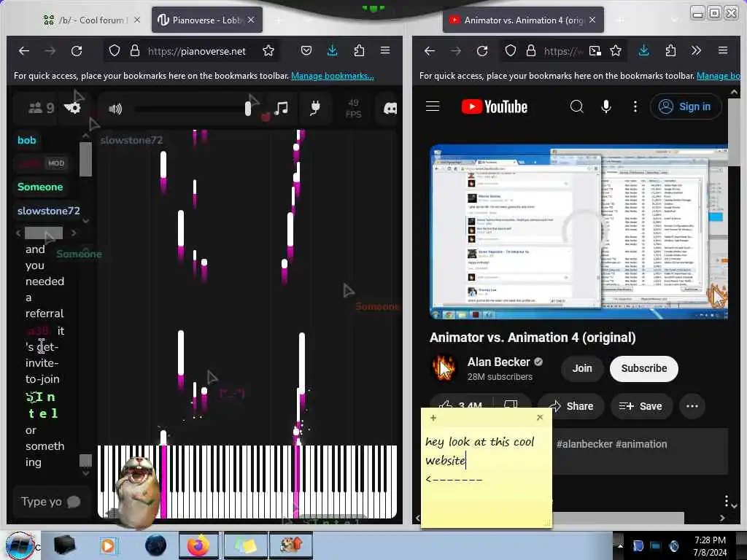Bookmark the YouTube page with star icon
The width and height of the screenshot is (747, 560).
click(616, 50)
